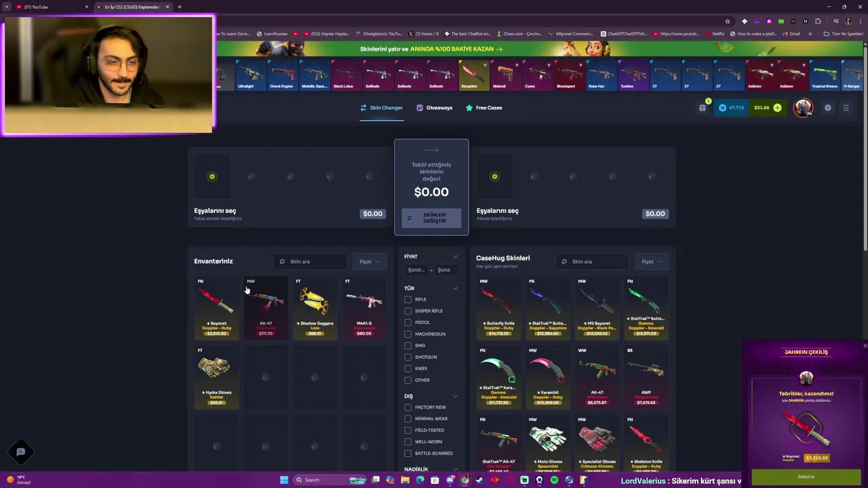Open Steam from the taskbar
This screenshot has height=488, width=868.
pyautogui.click(x=479, y=480)
